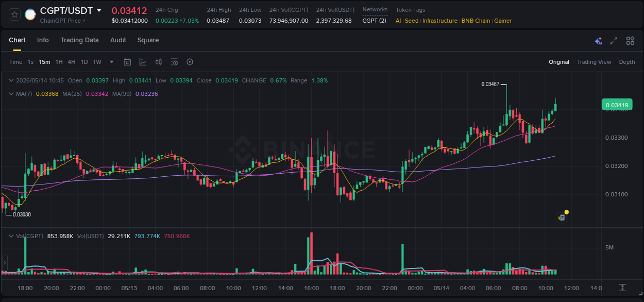The image size is (644, 302).
Task: Open the go-to-date calendar icon
Action: tap(127, 62)
